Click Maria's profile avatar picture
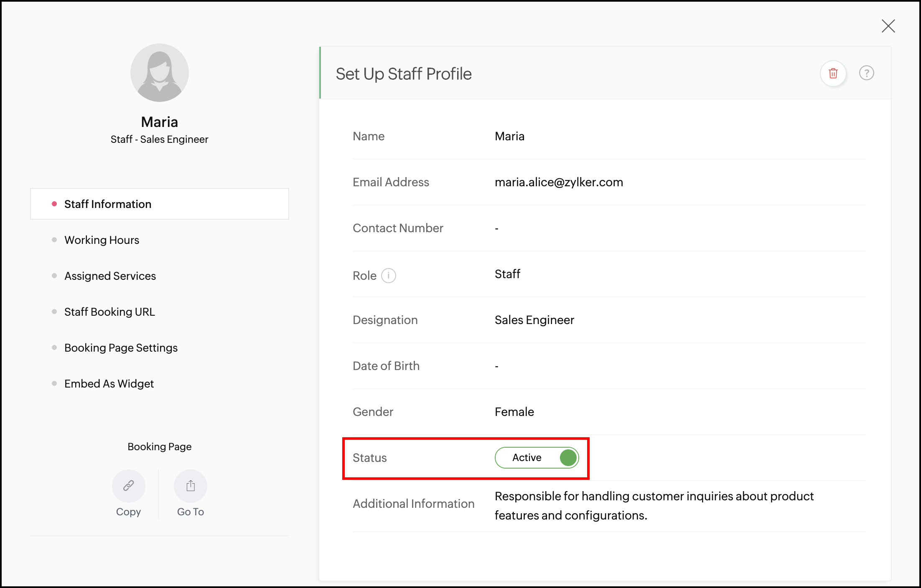 point(159,73)
